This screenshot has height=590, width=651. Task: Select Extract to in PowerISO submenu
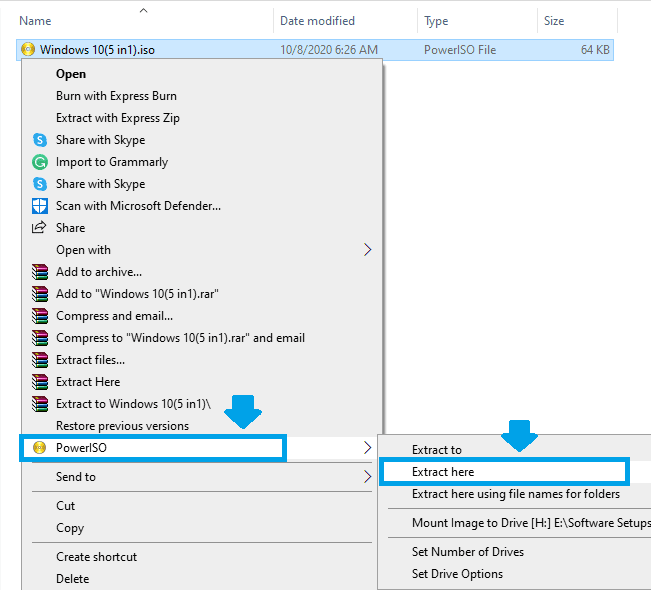pos(437,450)
